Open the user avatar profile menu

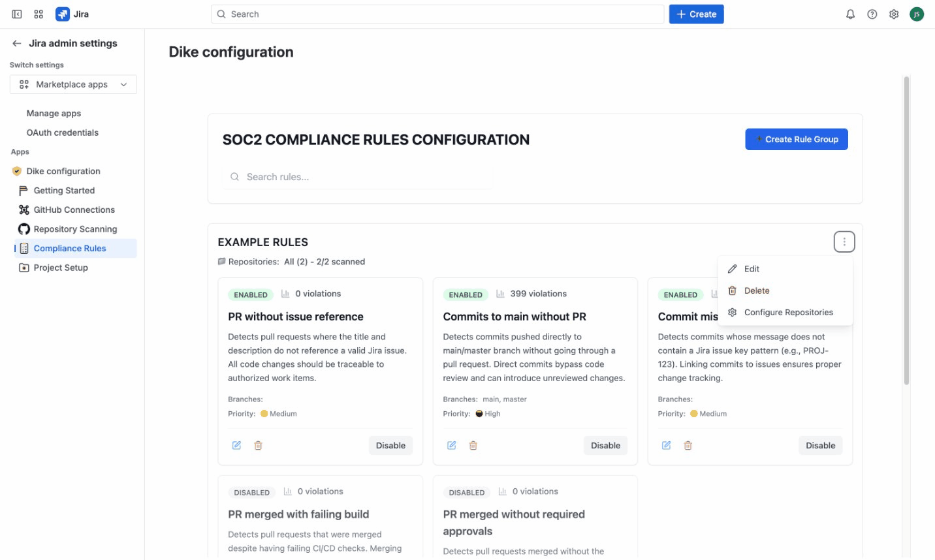tap(917, 14)
